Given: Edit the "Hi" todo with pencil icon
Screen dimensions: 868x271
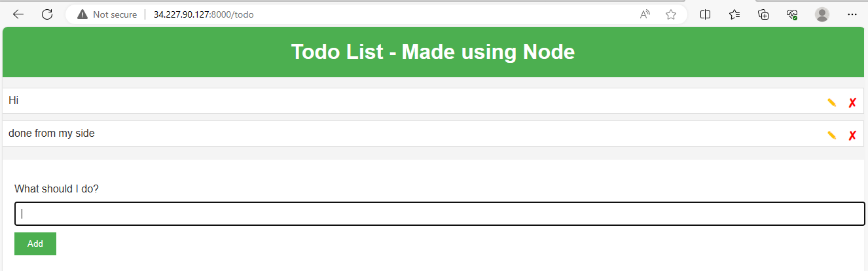Looking at the screenshot, I should 832,103.
